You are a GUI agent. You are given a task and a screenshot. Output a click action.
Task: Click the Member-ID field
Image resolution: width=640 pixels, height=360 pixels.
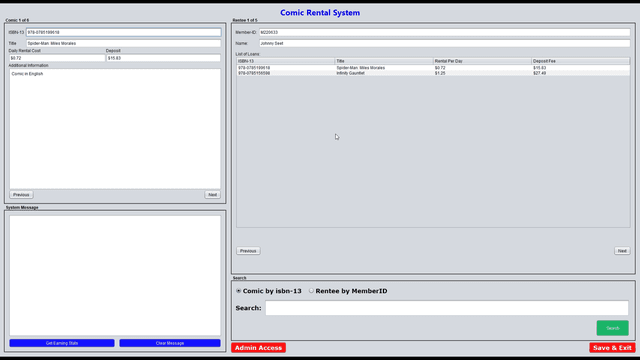pos(444,32)
